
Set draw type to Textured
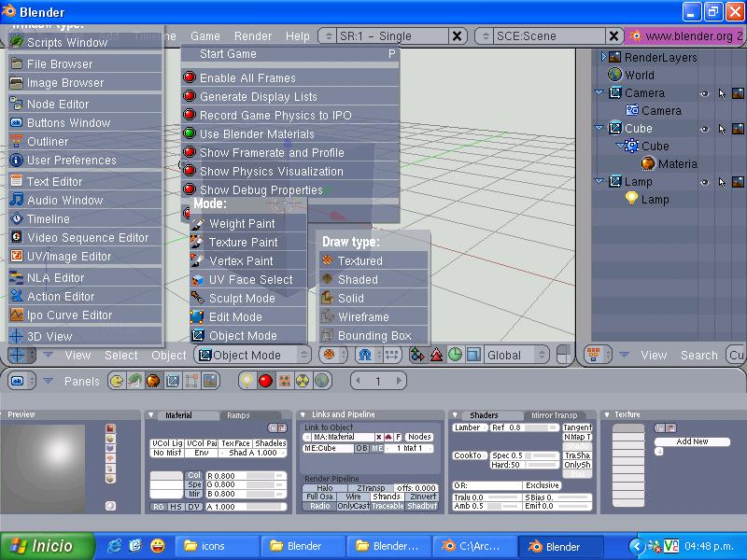click(x=373, y=261)
